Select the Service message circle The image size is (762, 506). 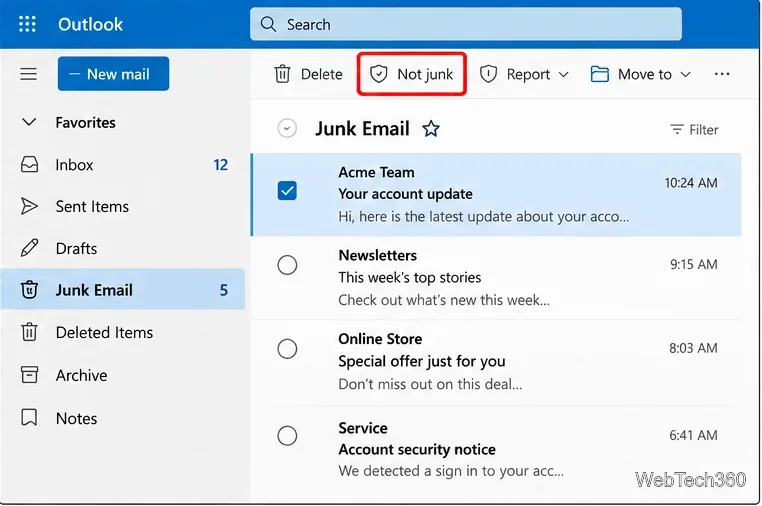coord(287,436)
